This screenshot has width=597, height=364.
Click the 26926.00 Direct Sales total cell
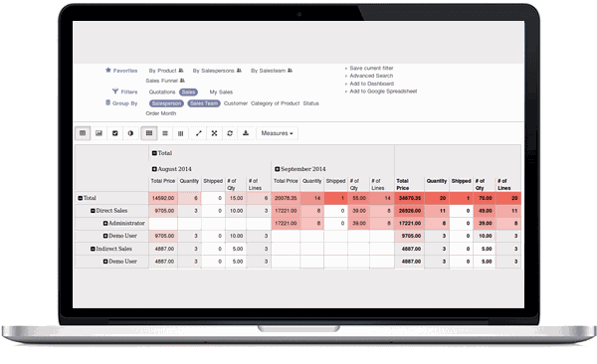410,211
